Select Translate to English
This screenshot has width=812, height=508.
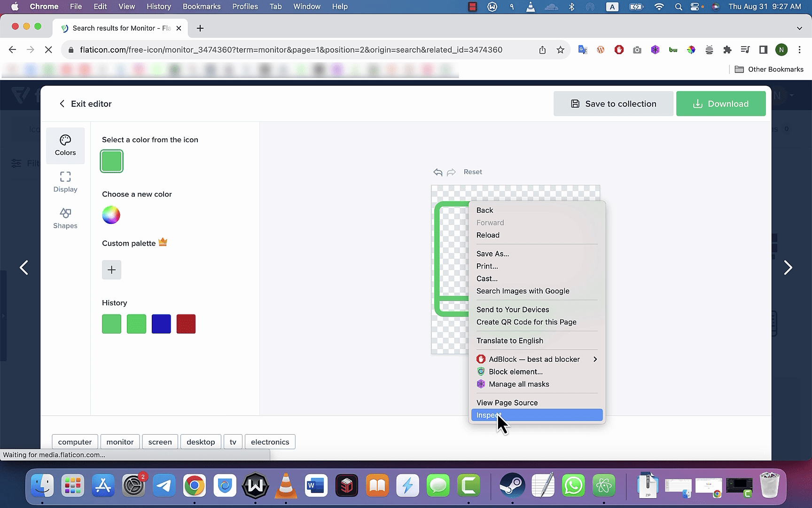(x=537, y=341)
